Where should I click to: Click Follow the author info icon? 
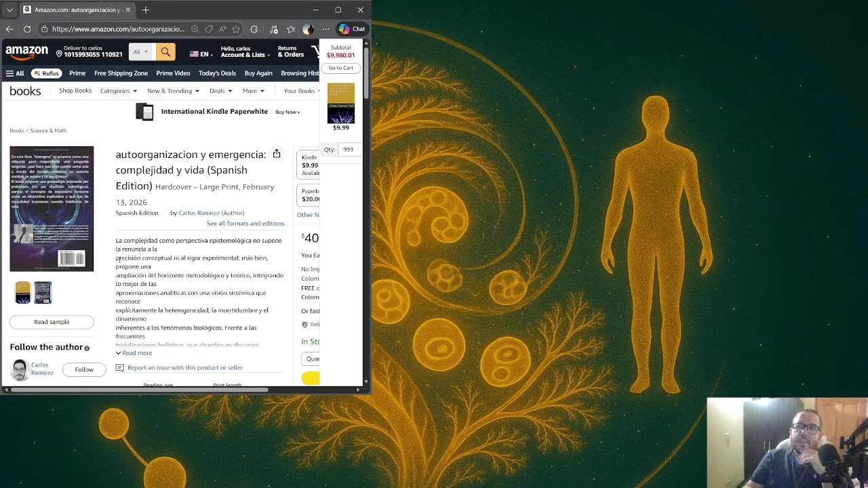(87, 348)
